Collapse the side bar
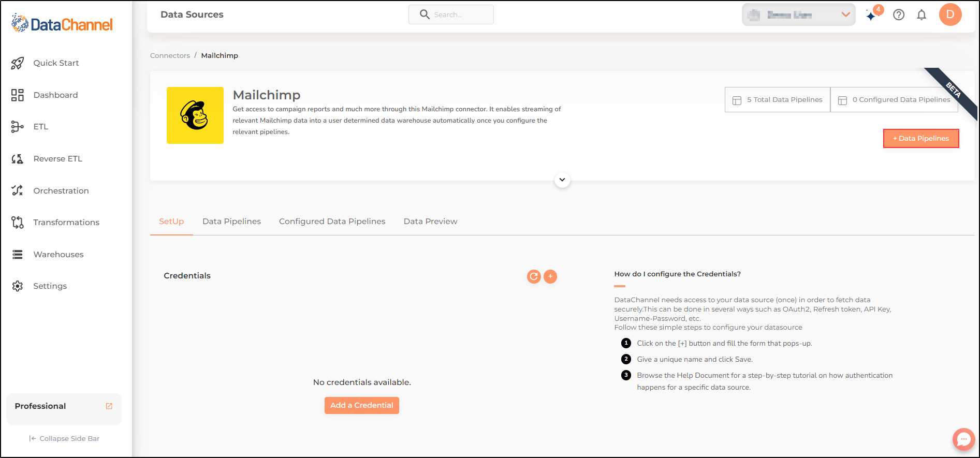Image resolution: width=980 pixels, height=458 pixels. (x=64, y=438)
